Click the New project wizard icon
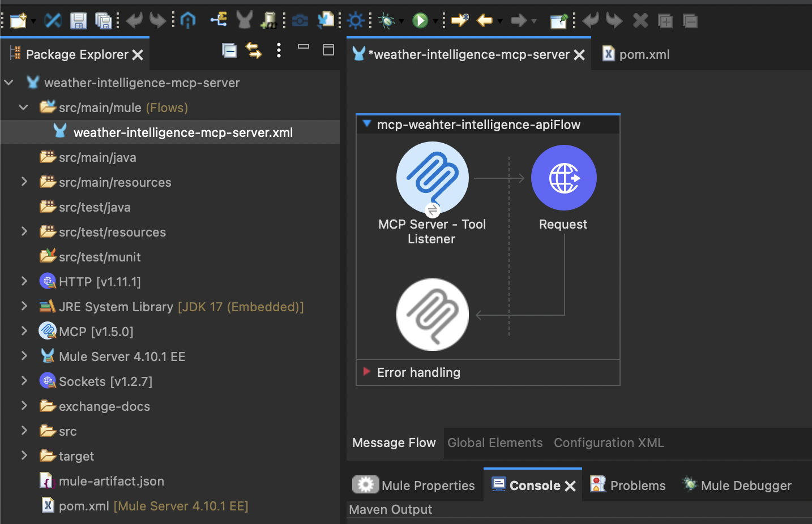 click(x=18, y=21)
